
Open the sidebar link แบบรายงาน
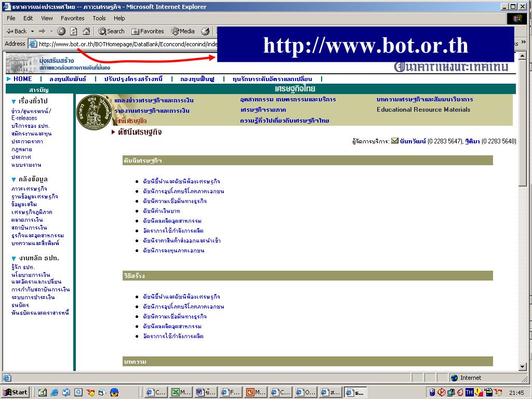click(26, 165)
